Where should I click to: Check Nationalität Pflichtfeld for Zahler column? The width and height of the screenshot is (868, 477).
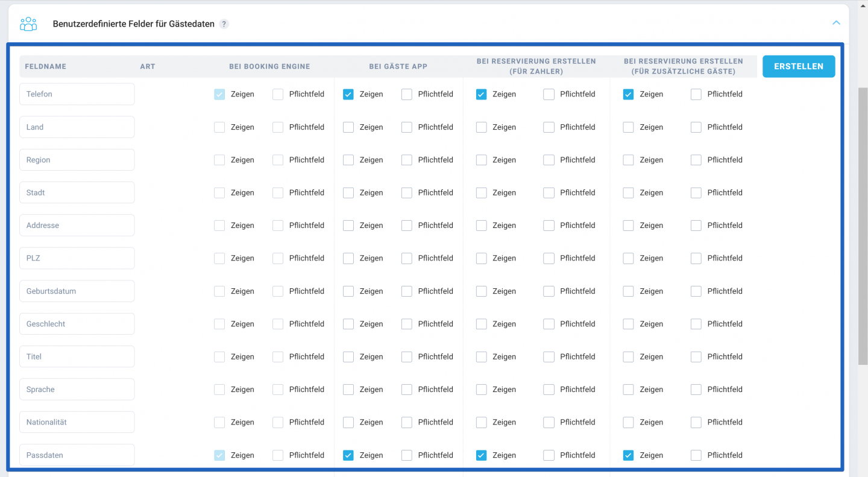click(549, 422)
